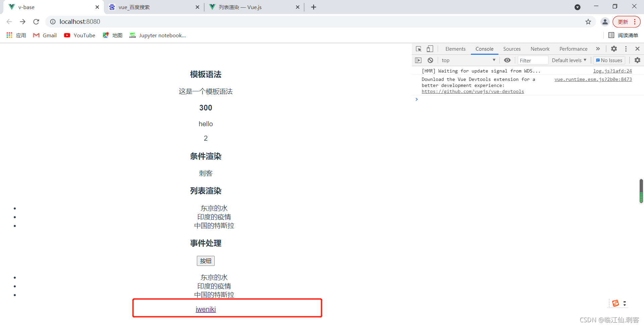Click the 刺客 text
The height and width of the screenshot is (326, 644).
pos(206,174)
